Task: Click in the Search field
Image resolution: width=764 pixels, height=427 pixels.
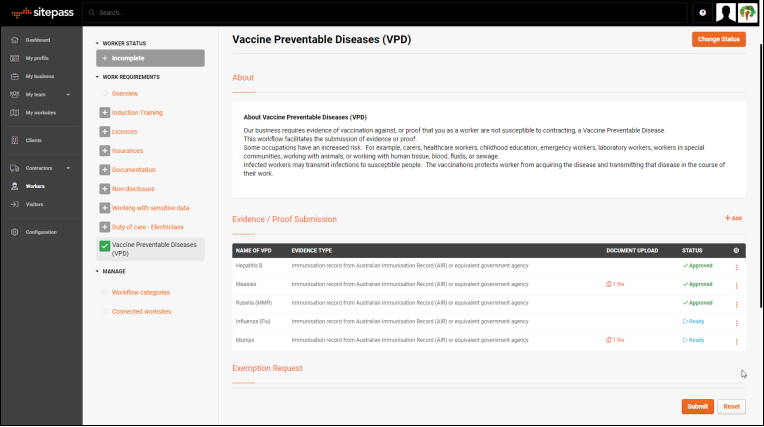Action: (x=385, y=13)
